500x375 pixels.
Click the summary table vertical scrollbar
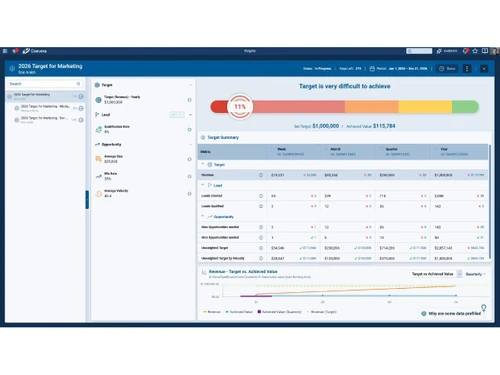coord(490,201)
